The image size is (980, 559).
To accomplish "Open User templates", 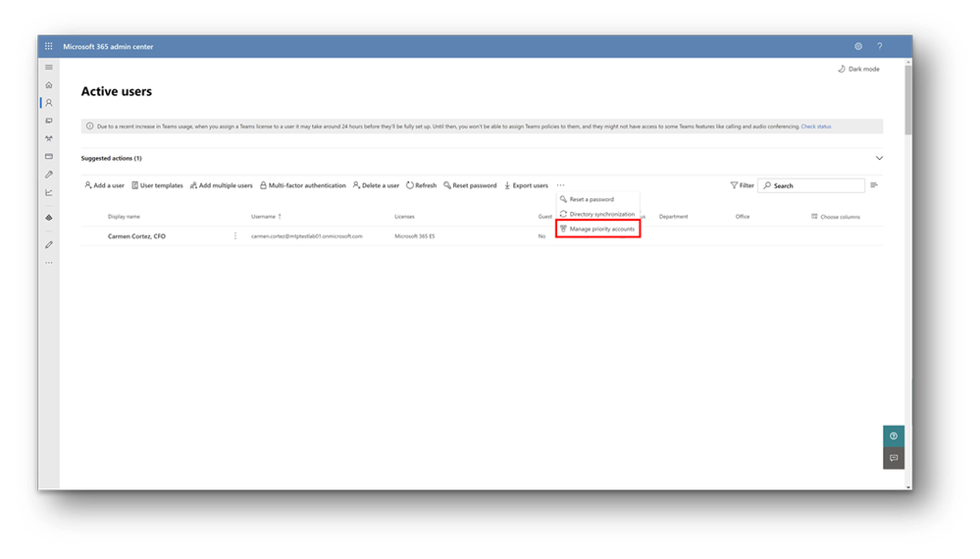I will 158,185.
